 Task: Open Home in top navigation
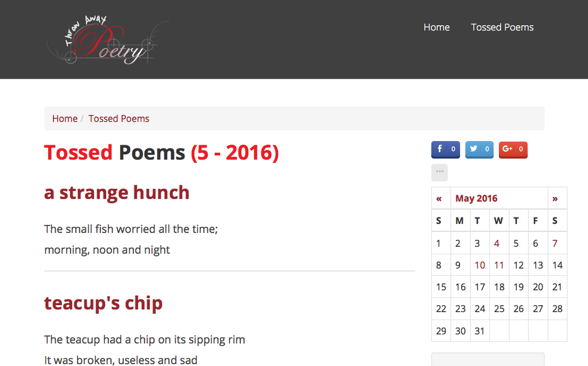436,28
